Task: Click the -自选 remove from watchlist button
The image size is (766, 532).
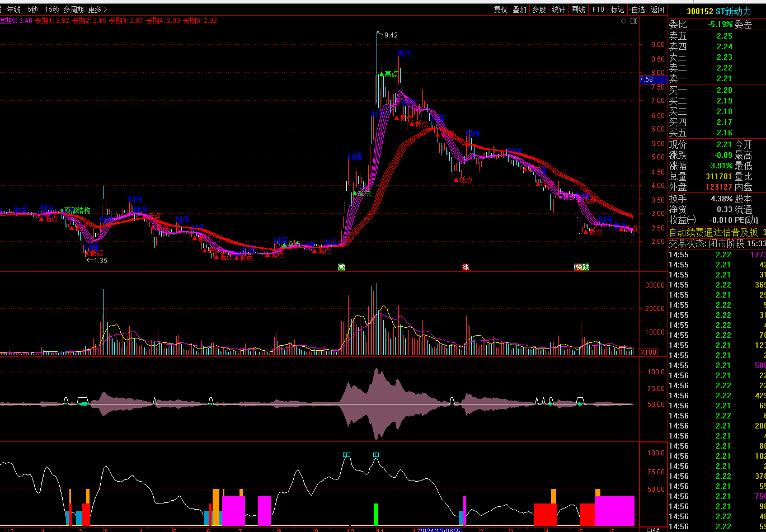Action: pos(637,10)
